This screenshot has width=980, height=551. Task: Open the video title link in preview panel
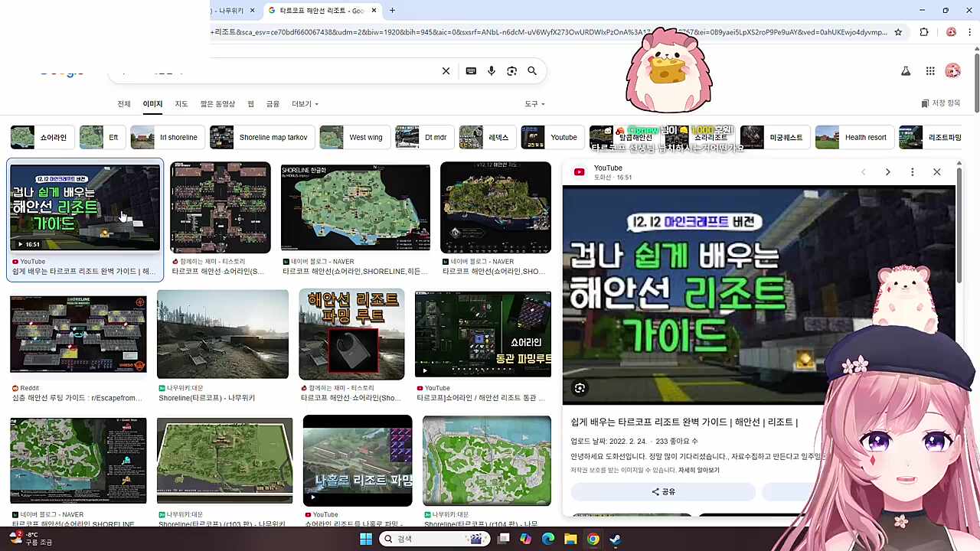point(684,422)
